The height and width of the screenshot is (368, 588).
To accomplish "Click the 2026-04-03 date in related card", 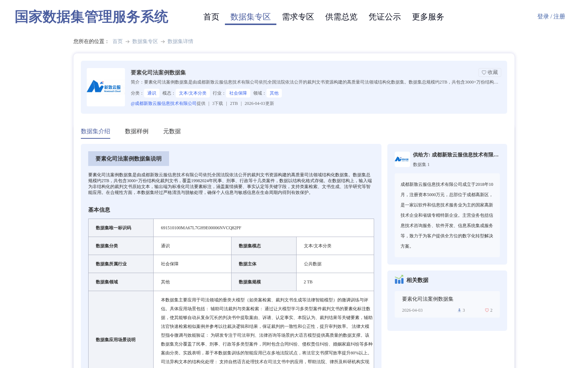I will point(412,310).
